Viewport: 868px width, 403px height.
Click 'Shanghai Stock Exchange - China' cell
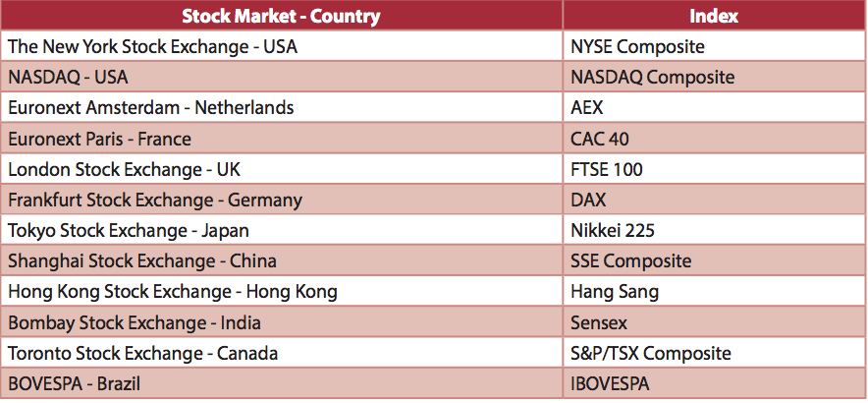click(141, 260)
